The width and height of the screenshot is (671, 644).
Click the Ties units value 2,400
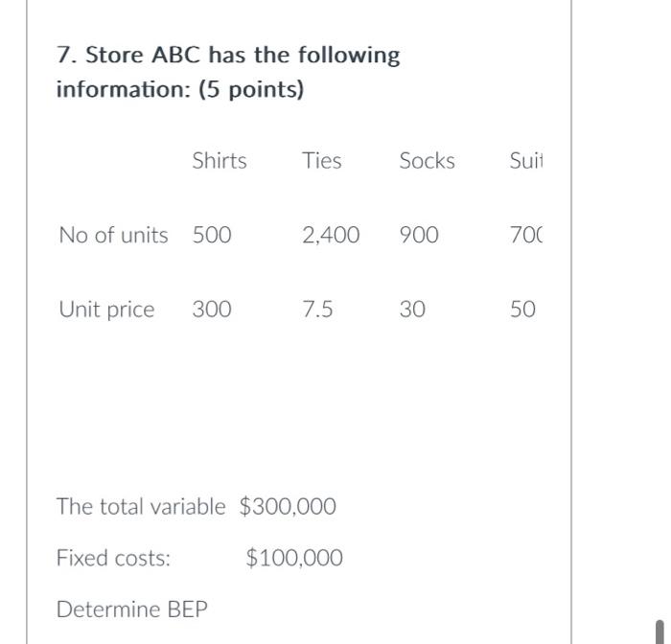coord(331,236)
